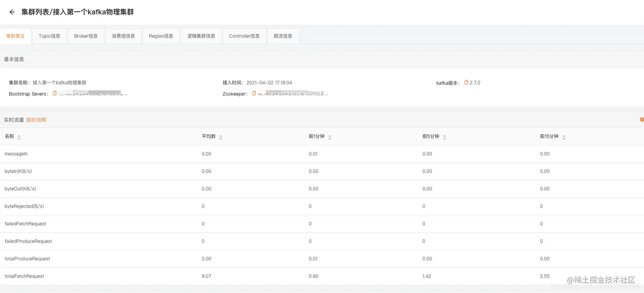Screen dimensions: 644x293
Task: Click the failedFetchRequest row name
Action: pos(26,223)
